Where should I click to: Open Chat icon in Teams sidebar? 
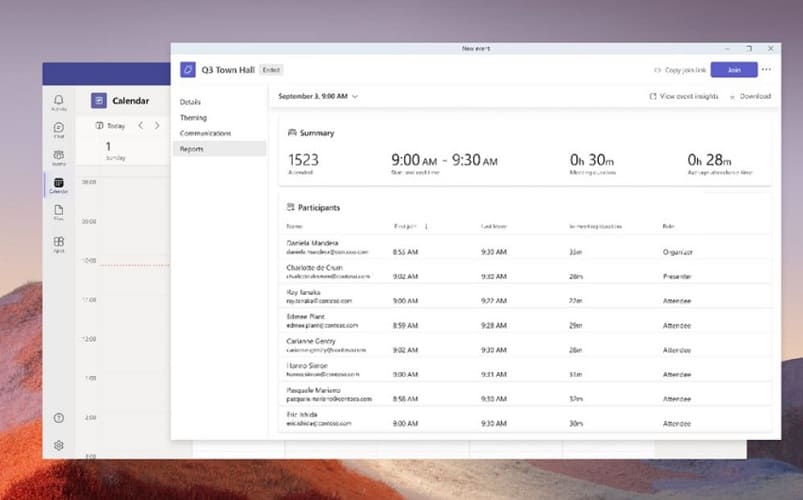pos(59,128)
